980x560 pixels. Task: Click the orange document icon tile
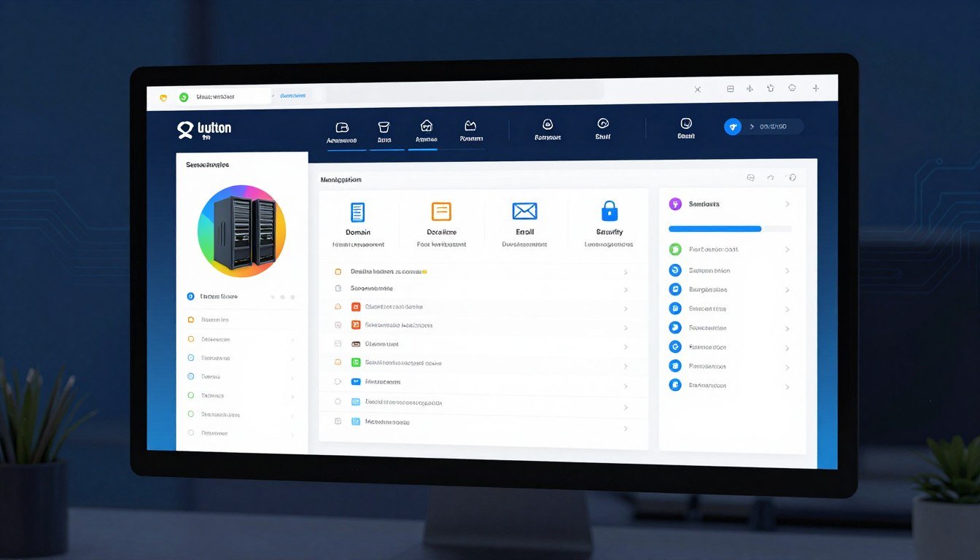pyautogui.click(x=441, y=211)
